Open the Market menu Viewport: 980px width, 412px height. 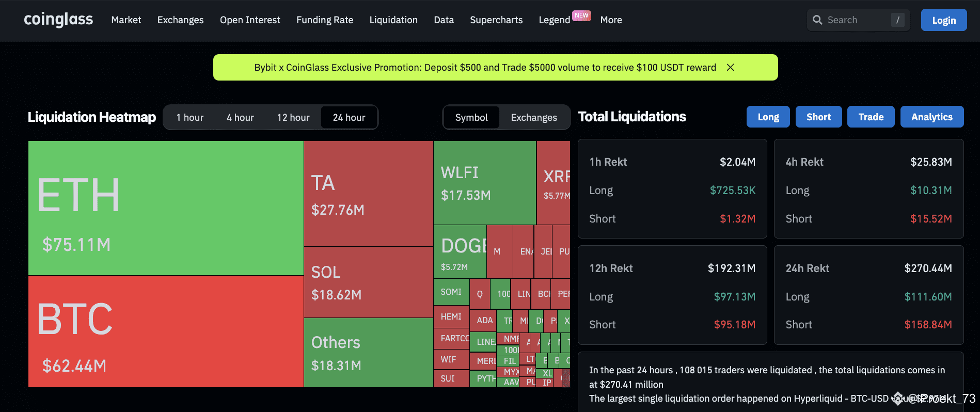coord(126,20)
